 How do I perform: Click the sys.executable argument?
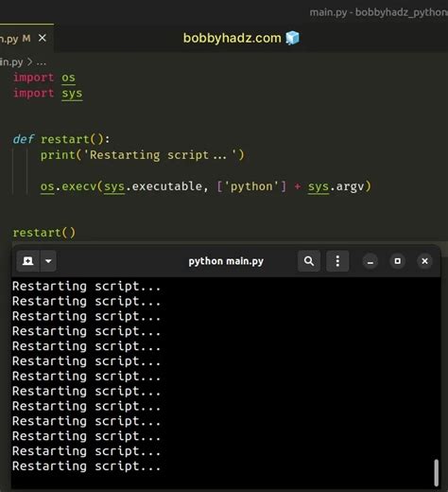coord(153,186)
